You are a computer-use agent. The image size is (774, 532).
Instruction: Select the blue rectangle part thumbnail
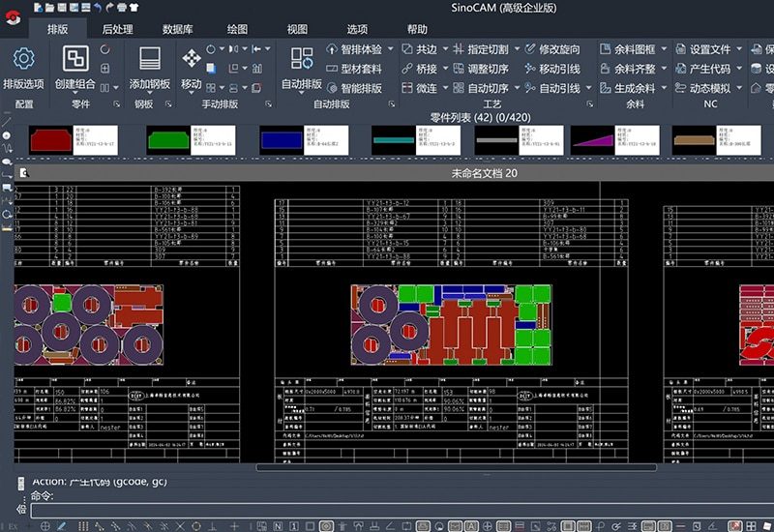(x=282, y=140)
